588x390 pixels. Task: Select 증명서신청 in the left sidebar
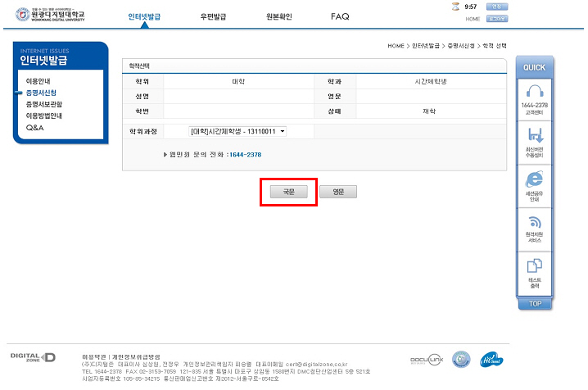[41, 93]
